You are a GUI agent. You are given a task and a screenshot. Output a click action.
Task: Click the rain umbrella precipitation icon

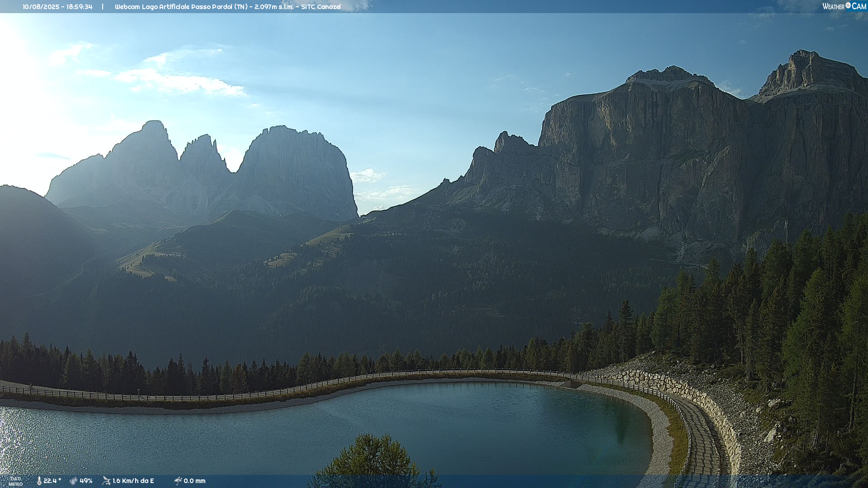click(x=178, y=481)
